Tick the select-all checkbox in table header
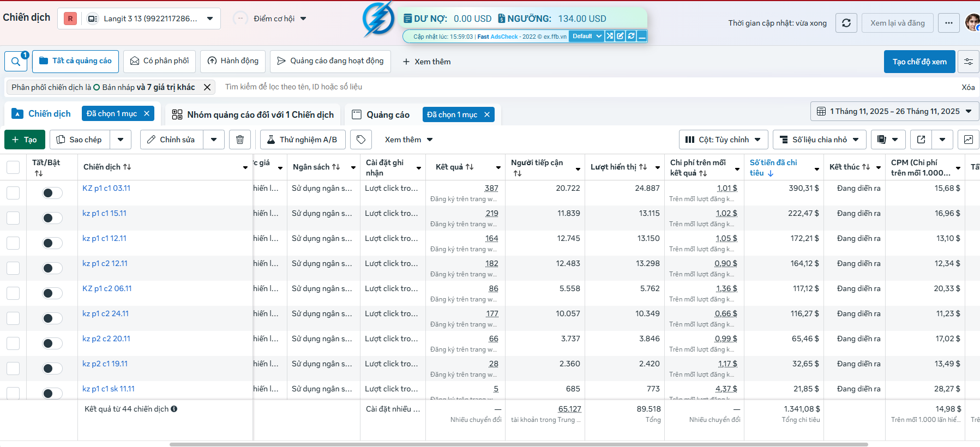 [13, 167]
